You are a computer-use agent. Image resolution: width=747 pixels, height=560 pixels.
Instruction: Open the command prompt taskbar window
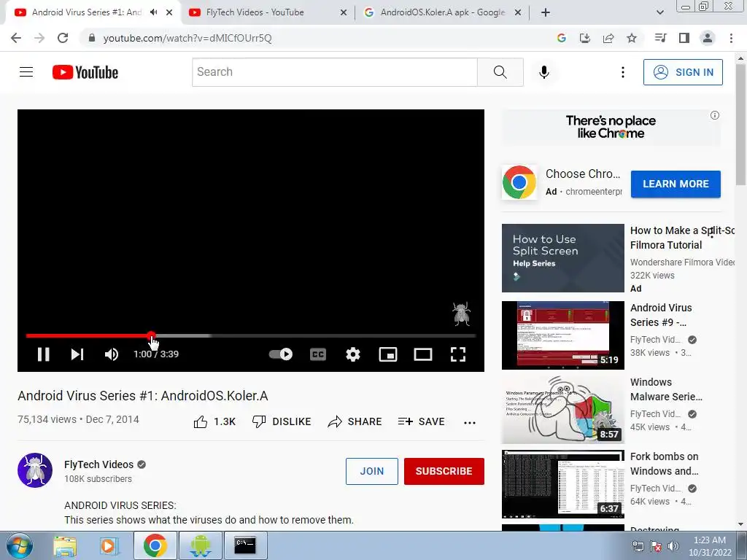(x=245, y=545)
